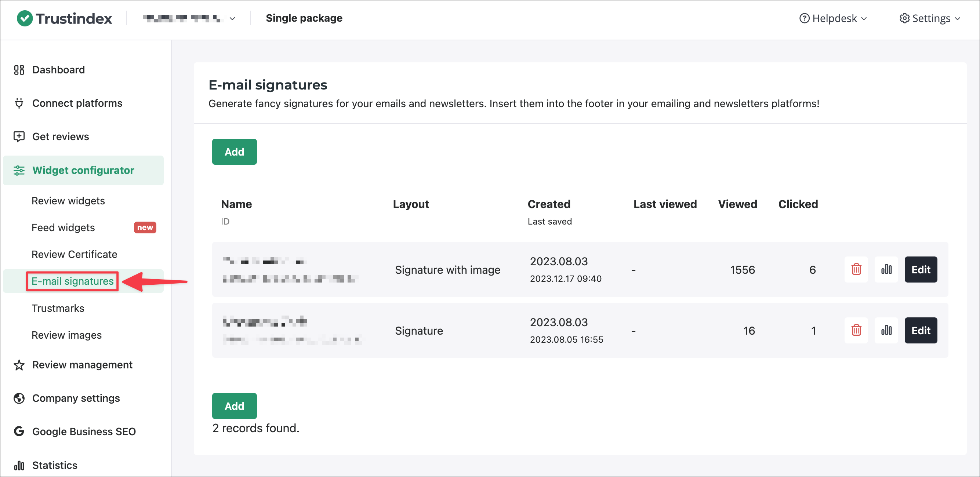Open the Dashboard menu item
Screen dimensions: 980x477
pyautogui.click(x=58, y=70)
